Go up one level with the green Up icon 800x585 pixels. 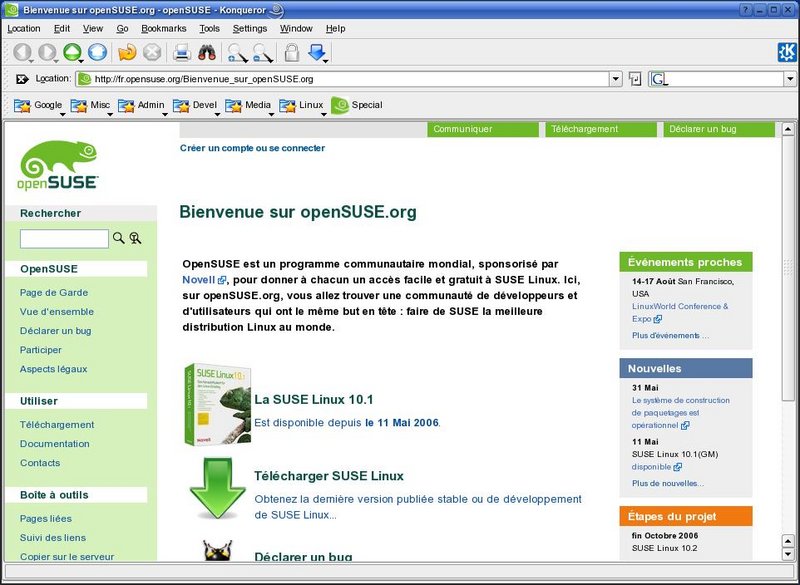click(x=72, y=52)
